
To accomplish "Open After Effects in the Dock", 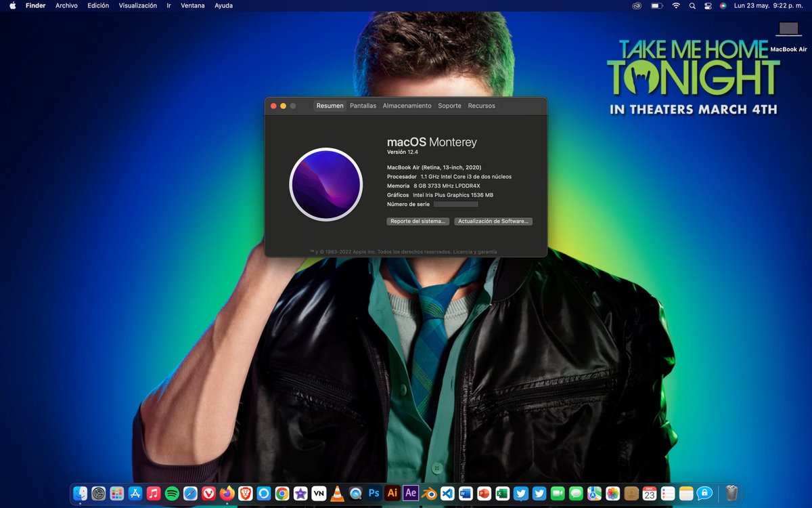I will [x=410, y=492].
